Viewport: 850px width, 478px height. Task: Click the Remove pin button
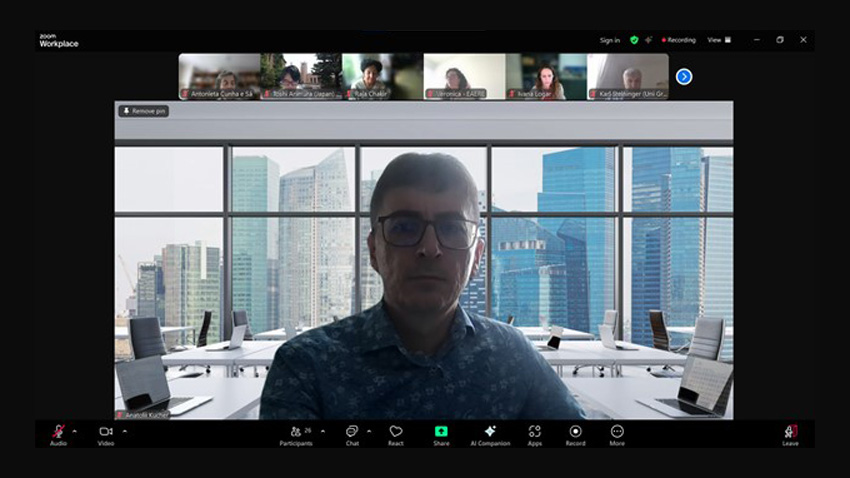pos(143,111)
